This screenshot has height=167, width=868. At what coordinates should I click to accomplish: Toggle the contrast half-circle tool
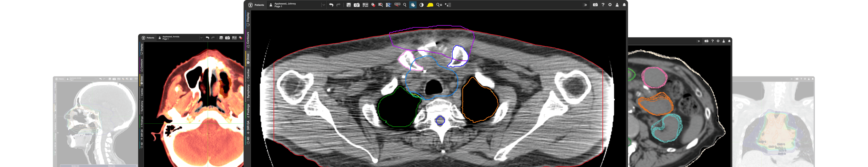coord(422,5)
